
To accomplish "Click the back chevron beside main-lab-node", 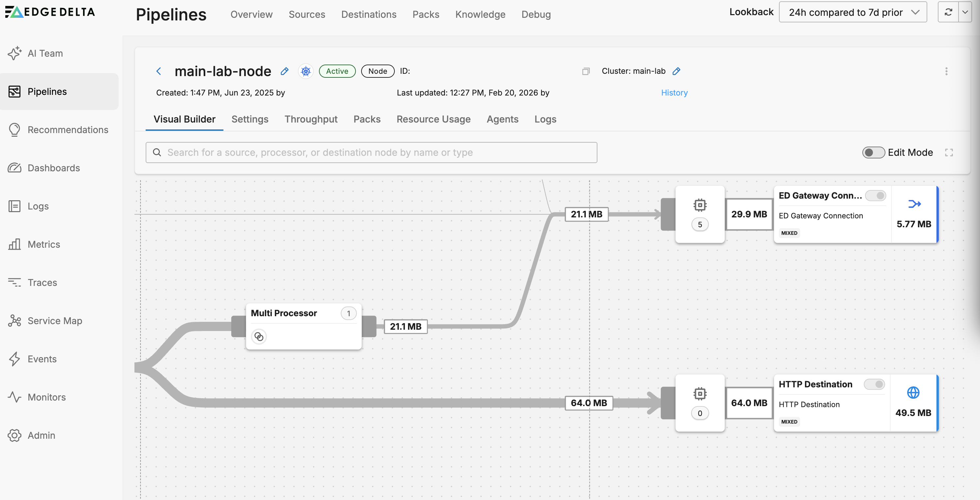I will pyautogui.click(x=159, y=71).
